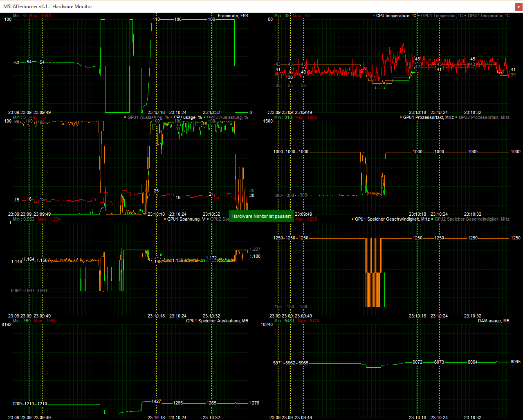Click the 23:10:32 timestamp under framerate graph
Viewport: 523px width, 420px height.
click(x=211, y=112)
